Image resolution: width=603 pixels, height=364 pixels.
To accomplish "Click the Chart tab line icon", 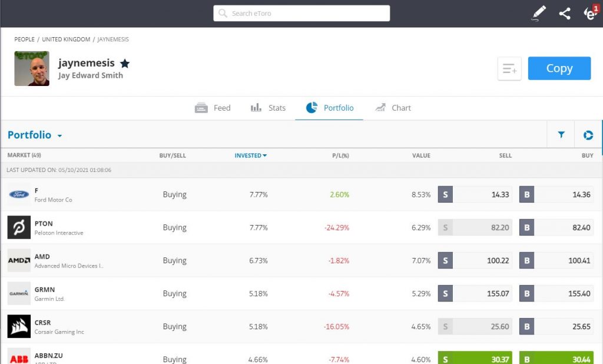I will click(380, 107).
